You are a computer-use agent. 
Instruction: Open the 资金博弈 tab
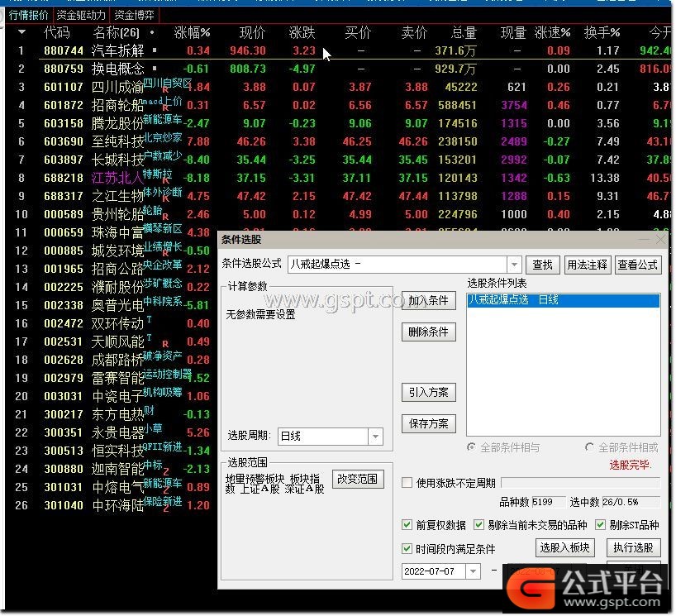134,16
